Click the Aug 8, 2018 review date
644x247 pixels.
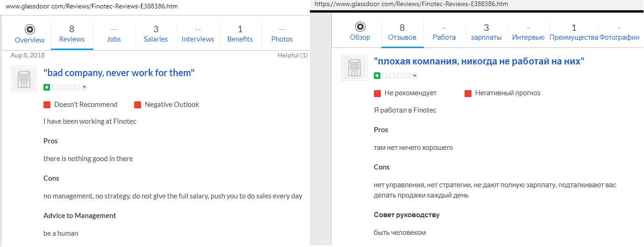coord(28,55)
